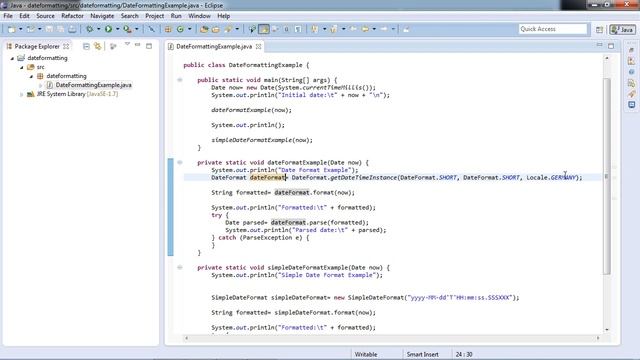Collapse the src folder node
This screenshot has width=640, height=360.
point(22,67)
